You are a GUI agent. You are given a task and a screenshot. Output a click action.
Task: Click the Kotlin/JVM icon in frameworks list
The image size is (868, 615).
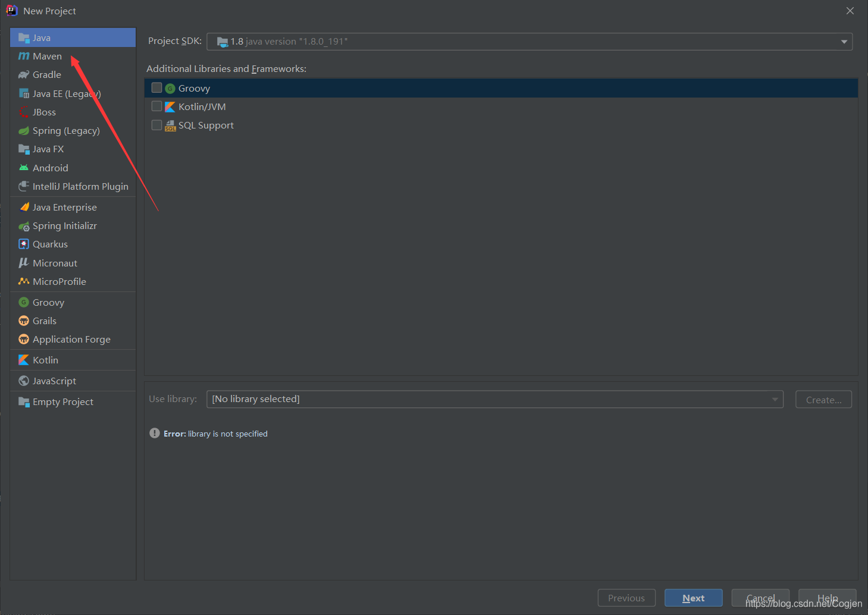click(x=170, y=107)
